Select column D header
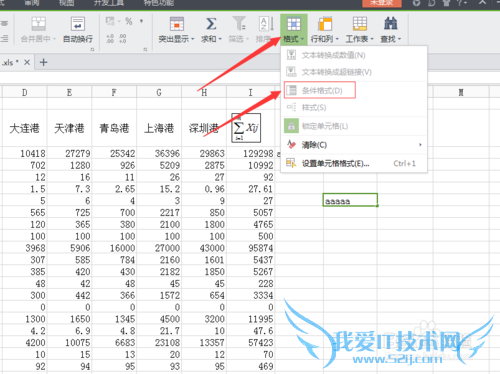This screenshot has height=374, width=500. tap(25, 92)
